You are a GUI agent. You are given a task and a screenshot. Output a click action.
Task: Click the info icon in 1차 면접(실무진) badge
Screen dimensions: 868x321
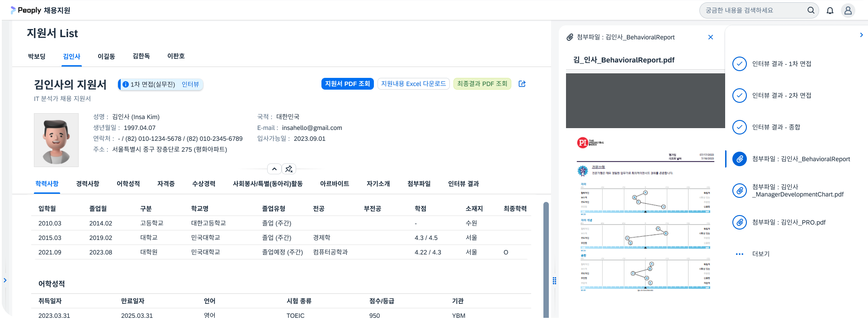pyautogui.click(x=126, y=84)
